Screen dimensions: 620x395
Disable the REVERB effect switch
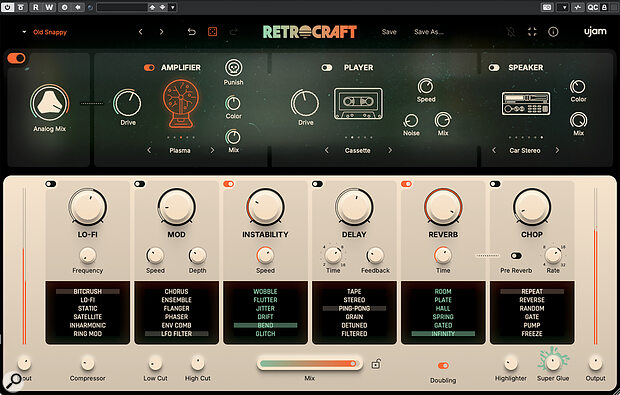click(406, 184)
